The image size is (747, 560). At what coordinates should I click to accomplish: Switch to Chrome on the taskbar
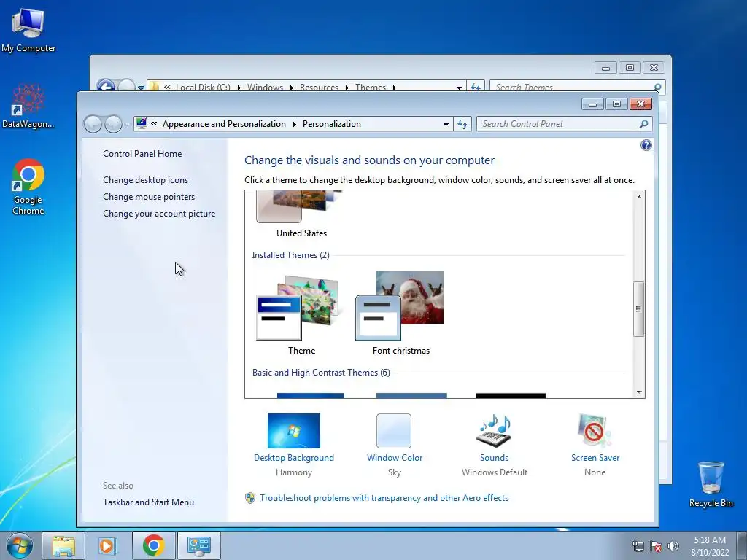pyautogui.click(x=153, y=545)
